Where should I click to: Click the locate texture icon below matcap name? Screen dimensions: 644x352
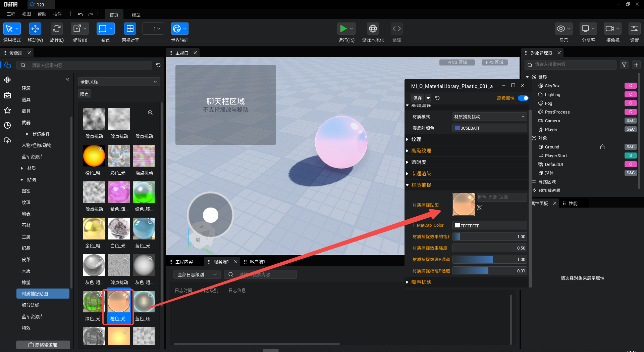tap(480, 208)
